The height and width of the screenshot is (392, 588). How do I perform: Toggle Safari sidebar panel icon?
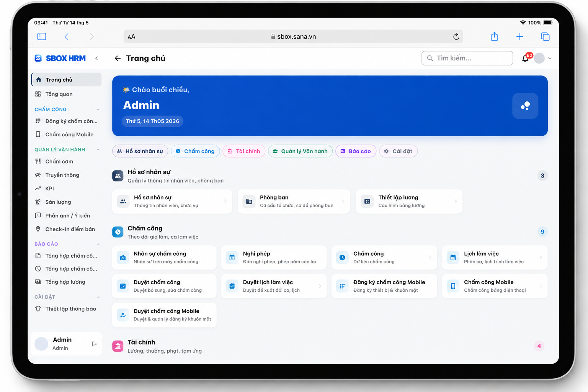pyautogui.click(x=42, y=36)
